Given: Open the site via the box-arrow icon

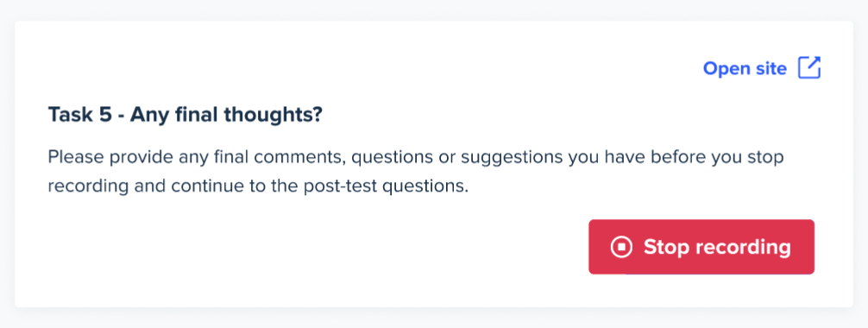Looking at the screenshot, I should pyautogui.click(x=809, y=68).
